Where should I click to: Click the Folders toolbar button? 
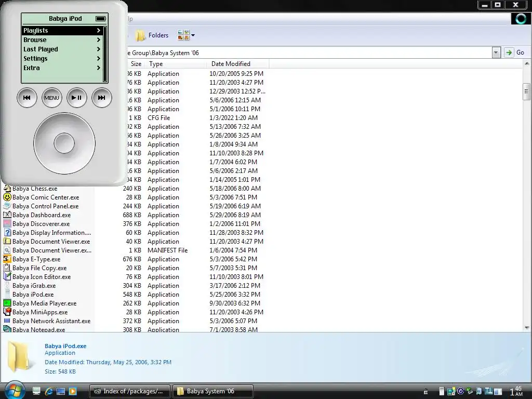pos(152,35)
